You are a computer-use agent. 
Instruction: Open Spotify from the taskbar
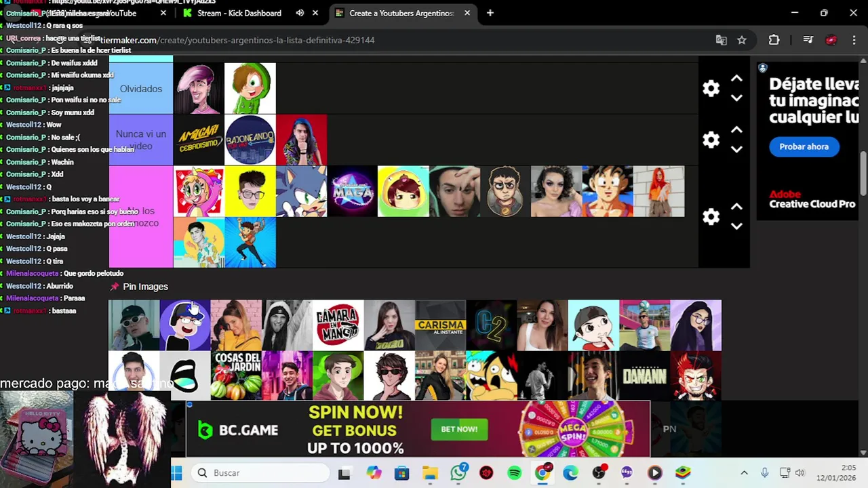[514, 473]
